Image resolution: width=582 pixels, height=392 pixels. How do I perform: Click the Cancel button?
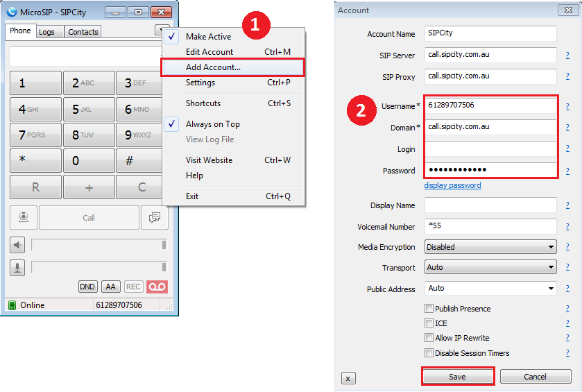536,377
